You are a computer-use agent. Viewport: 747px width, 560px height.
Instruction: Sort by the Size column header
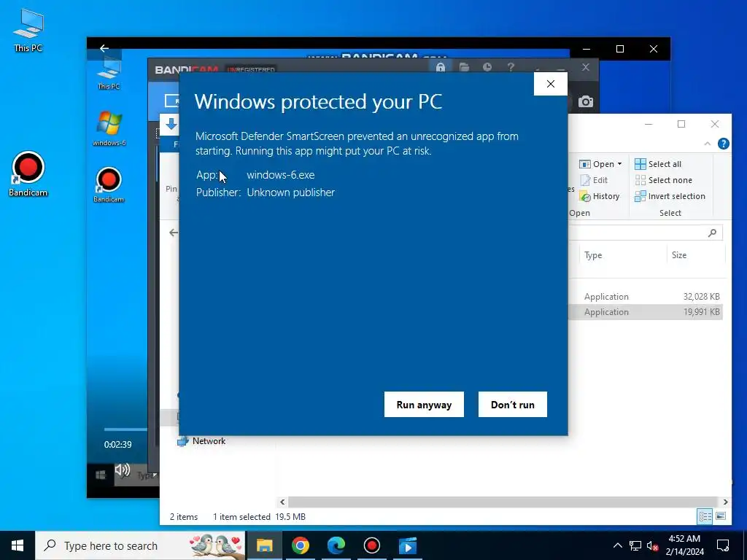(x=695, y=255)
